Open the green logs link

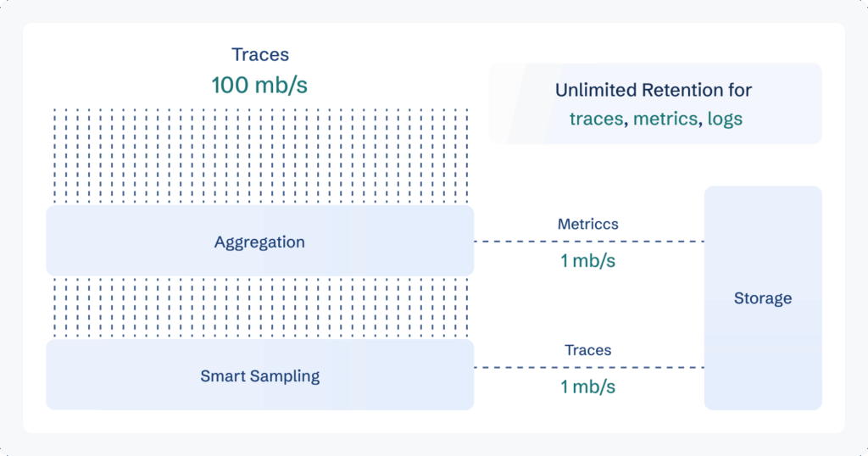click(x=725, y=119)
